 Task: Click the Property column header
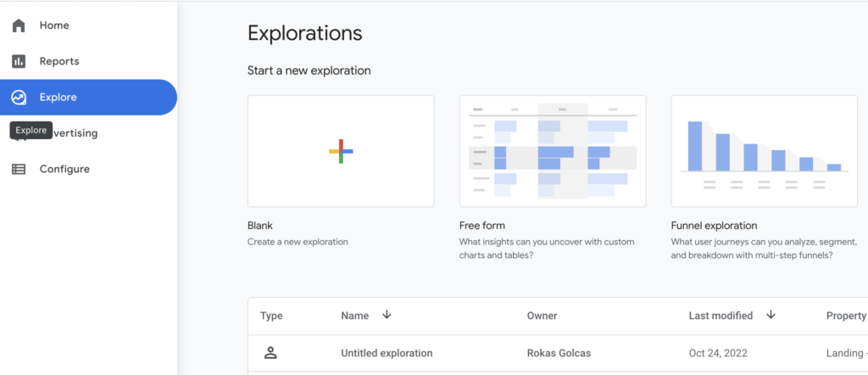tap(846, 316)
